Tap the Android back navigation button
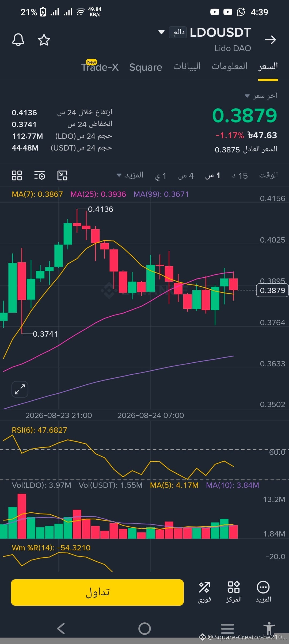Screen dimensions: 289x644 (61, 628)
